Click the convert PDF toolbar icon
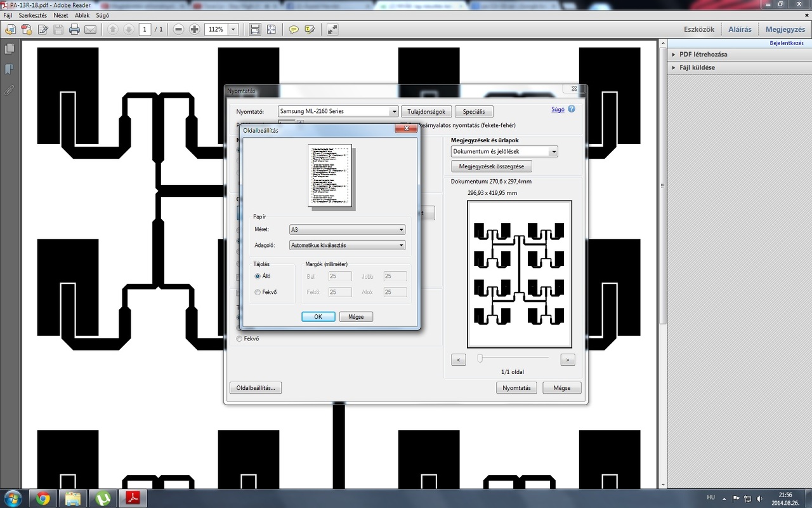 click(26, 29)
